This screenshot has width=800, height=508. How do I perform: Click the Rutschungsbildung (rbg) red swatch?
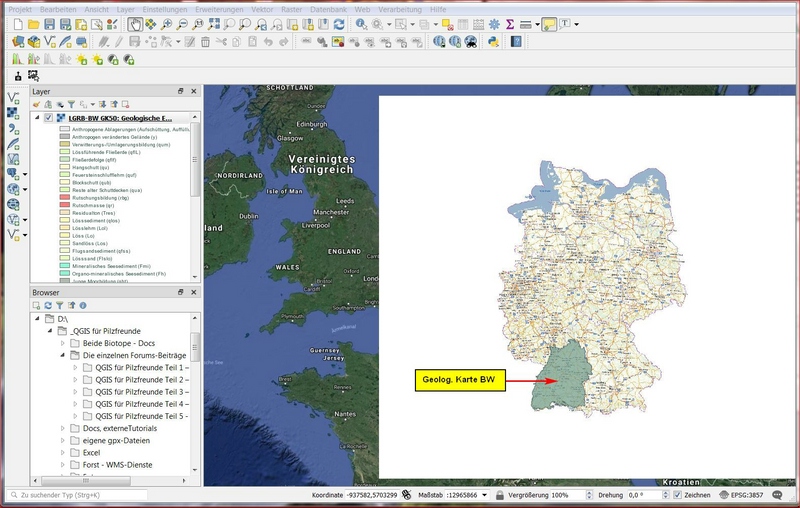(x=64, y=198)
